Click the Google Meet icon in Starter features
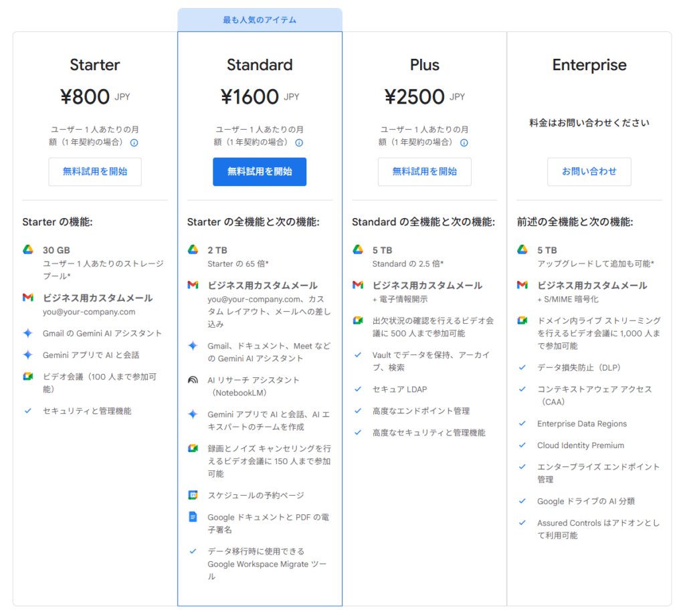The width and height of the screenshot is (685, 616). [28, 377]
